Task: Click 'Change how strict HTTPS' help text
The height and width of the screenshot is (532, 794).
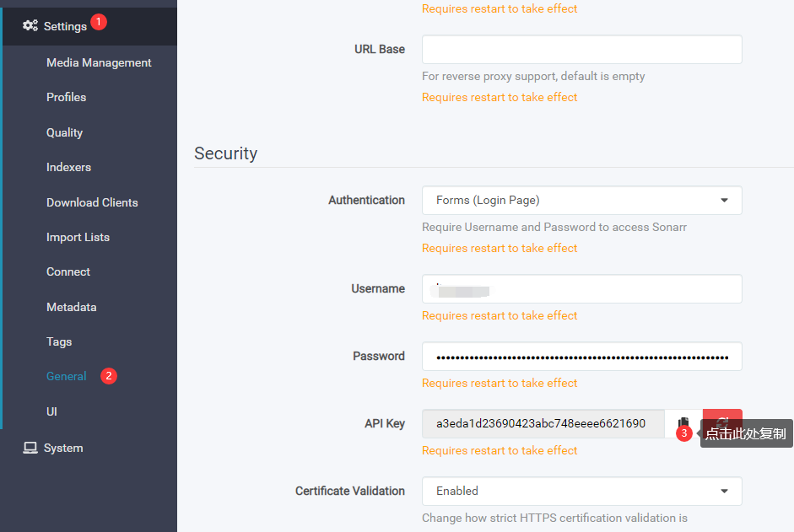Action: pyautogui.click(x=554, y=518)
